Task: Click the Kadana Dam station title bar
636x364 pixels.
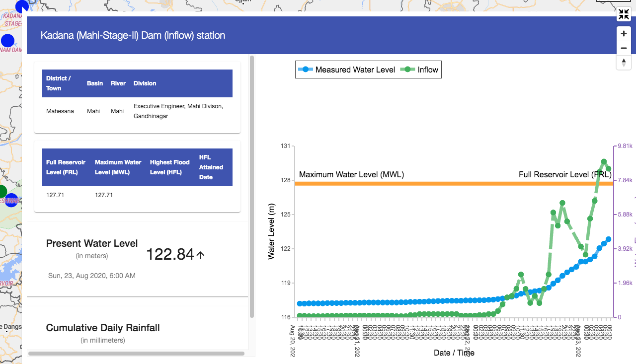Action: point(133,36)
